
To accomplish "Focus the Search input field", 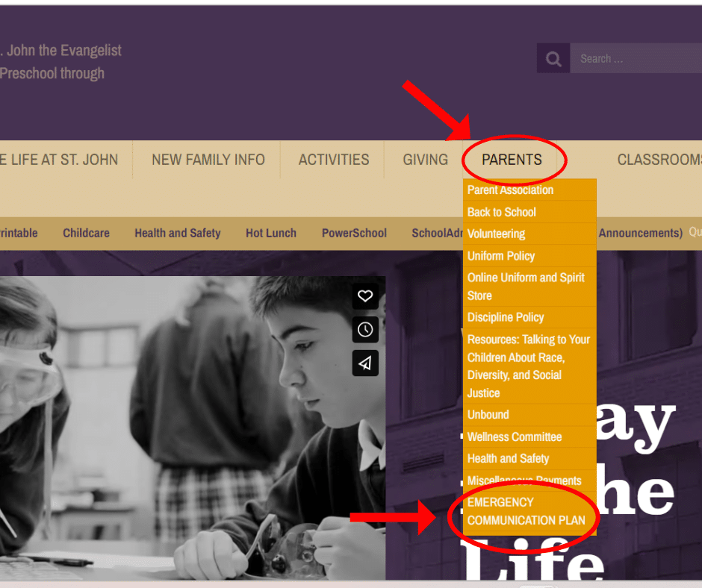I will (x=636, y=58).
